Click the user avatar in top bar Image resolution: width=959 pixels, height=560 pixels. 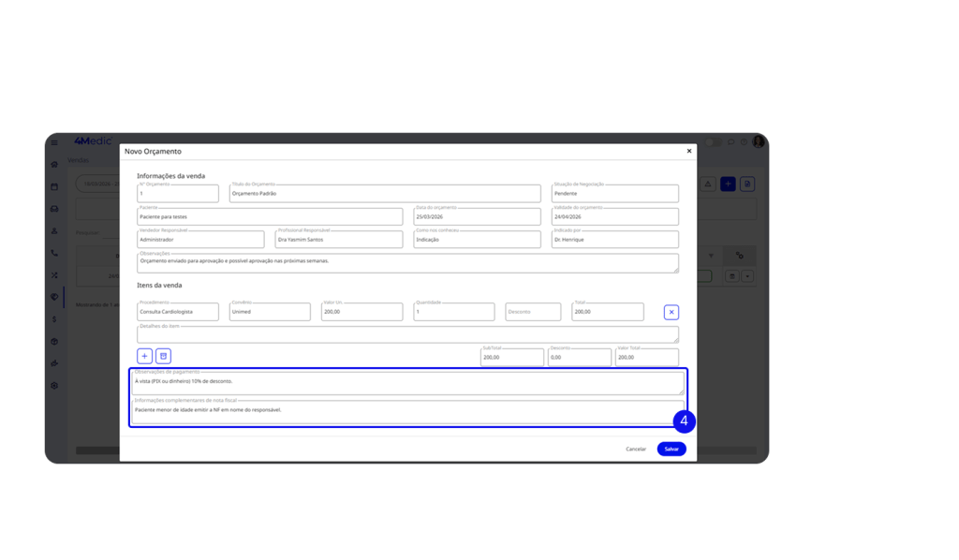(759, 141)
